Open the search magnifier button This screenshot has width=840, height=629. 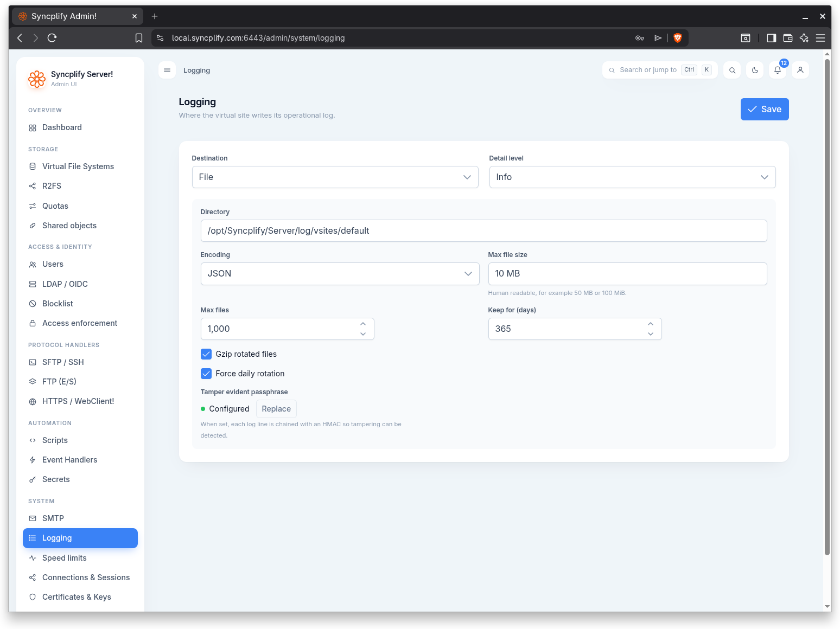coord(732,70)
